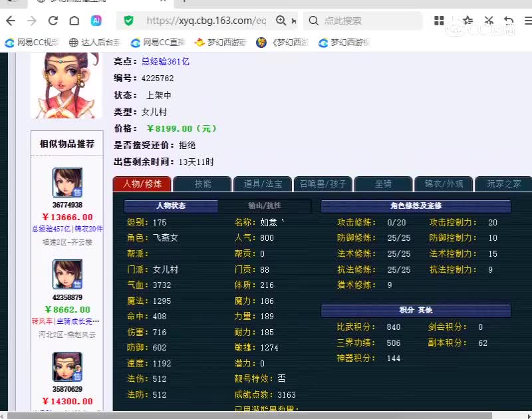Screen dimensions: 532x419
Task: Go to the browser home icon
Action: coord(74,21)
